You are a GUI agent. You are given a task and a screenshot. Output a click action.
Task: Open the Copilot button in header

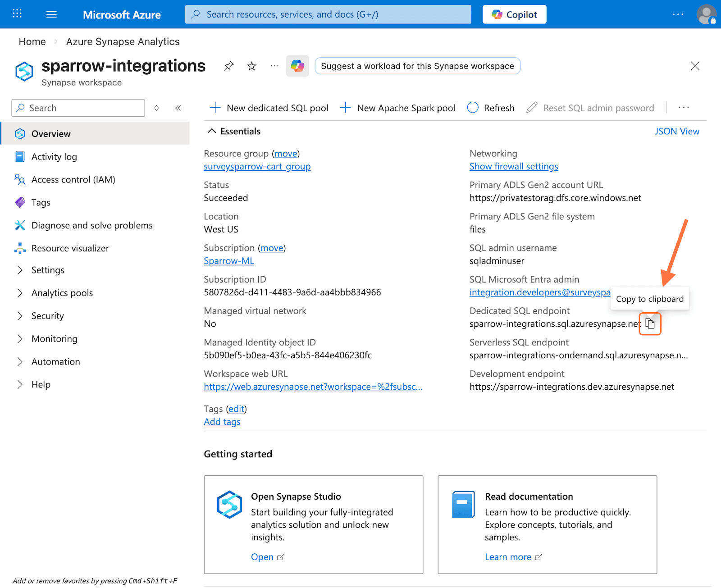[x=514, y=14]
